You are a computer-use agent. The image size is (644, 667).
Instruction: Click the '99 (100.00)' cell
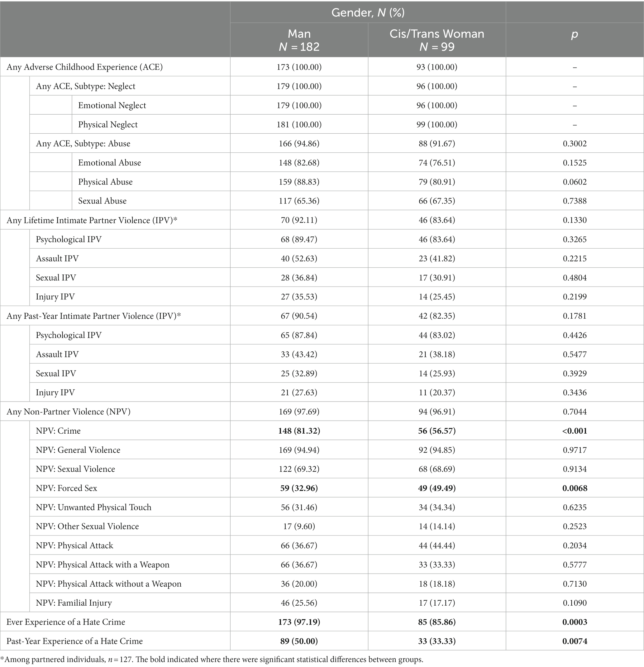coord(437,124)
